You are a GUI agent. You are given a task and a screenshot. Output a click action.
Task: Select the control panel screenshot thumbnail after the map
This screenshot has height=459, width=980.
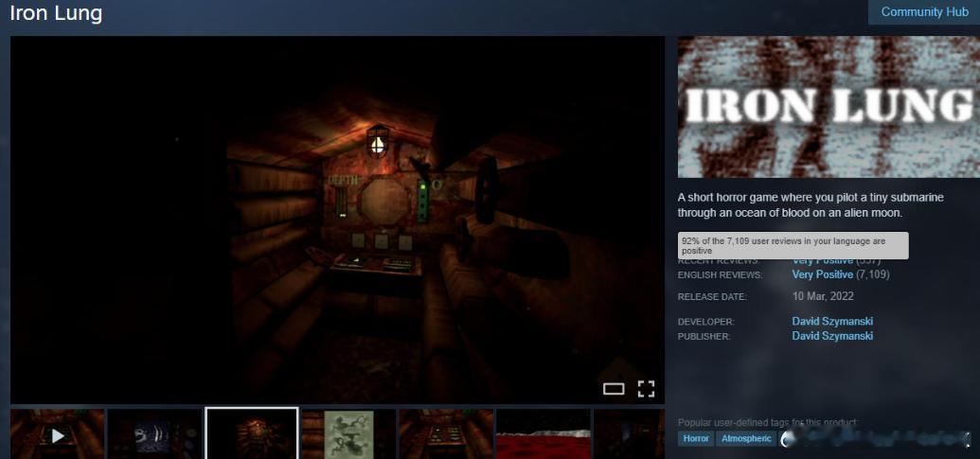pyautogui.click(x=446, y=434)
